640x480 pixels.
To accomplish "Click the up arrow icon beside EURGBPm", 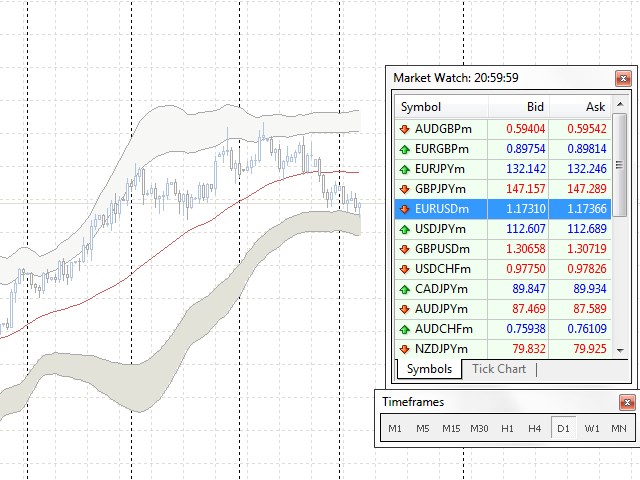I will pyautogui.click(x=404, y=149).
